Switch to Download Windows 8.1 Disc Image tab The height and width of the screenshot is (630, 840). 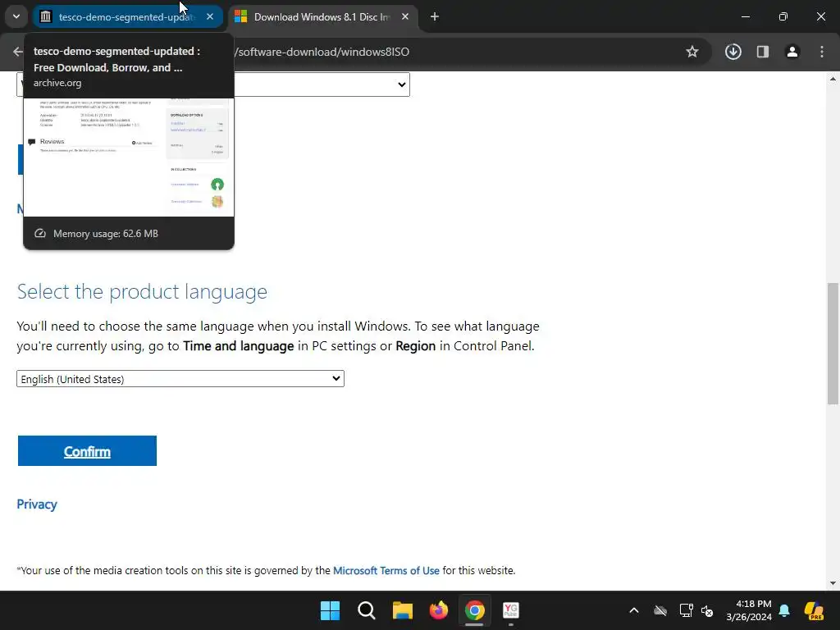pyautogui.click(x=322, y=16)
